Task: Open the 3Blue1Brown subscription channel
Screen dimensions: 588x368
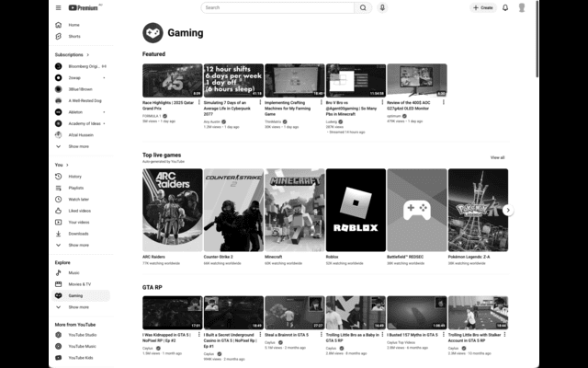Action: click(x=82, y=89)
